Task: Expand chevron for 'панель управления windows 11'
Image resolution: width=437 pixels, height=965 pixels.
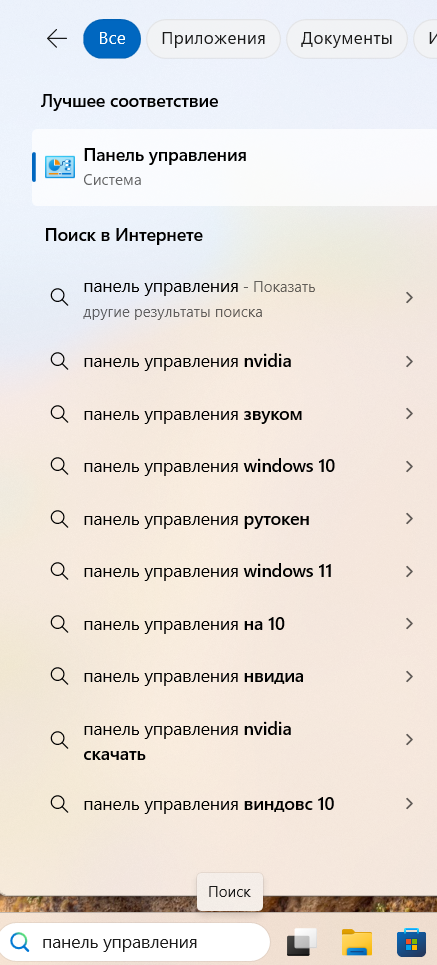Action: pos(409,572)
